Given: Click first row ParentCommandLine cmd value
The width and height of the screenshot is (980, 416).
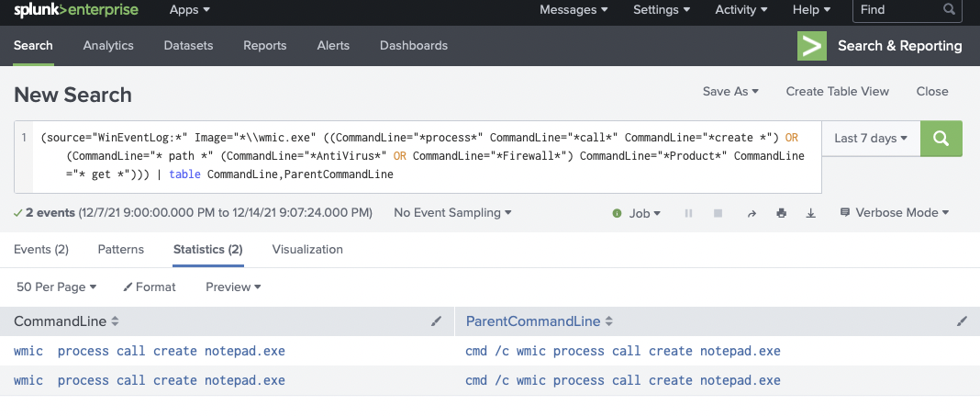Looking at the screenshot, I should (623, 351).
